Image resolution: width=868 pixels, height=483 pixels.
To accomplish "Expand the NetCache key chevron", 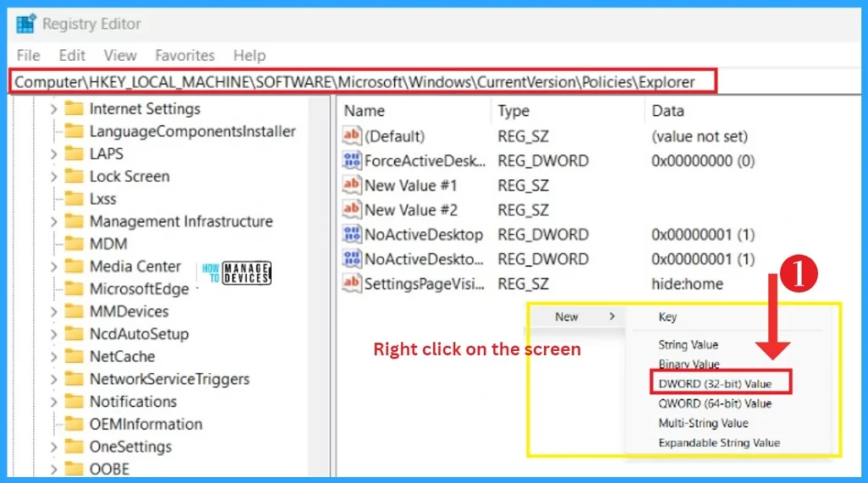I will 53,357.
